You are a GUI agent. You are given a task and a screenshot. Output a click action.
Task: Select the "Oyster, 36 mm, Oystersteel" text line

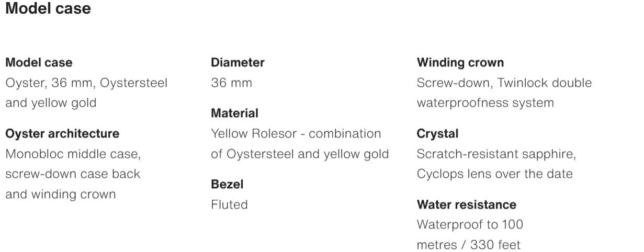86,83
